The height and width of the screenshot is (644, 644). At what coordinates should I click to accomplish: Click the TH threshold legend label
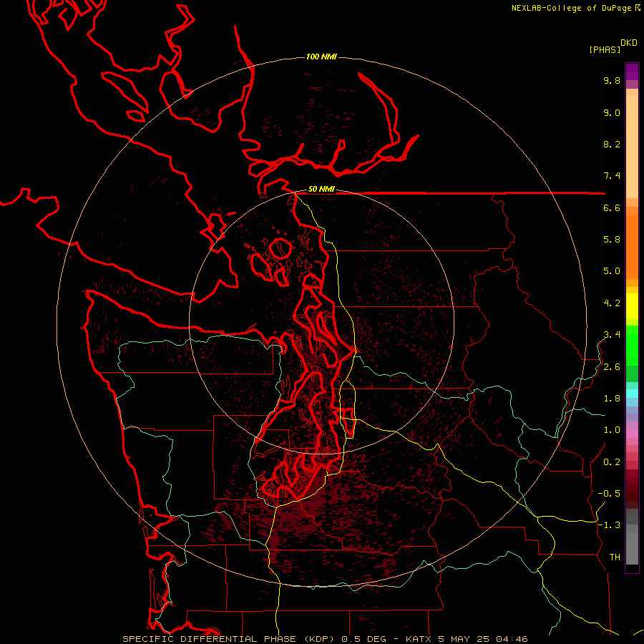pos(615,557)
